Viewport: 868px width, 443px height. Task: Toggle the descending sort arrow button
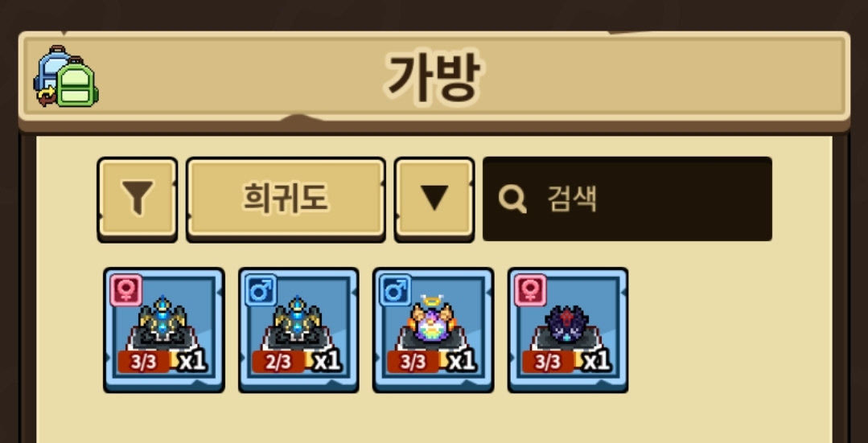point(434,199)
